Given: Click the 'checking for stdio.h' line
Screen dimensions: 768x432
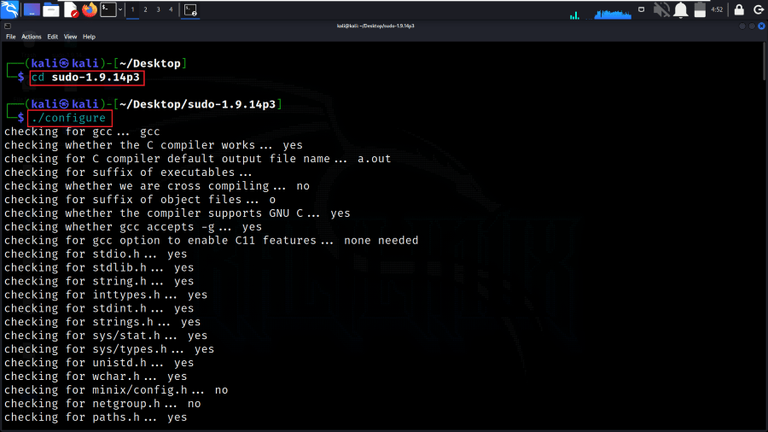Looking at the screenshot, I should click(96, 254).
